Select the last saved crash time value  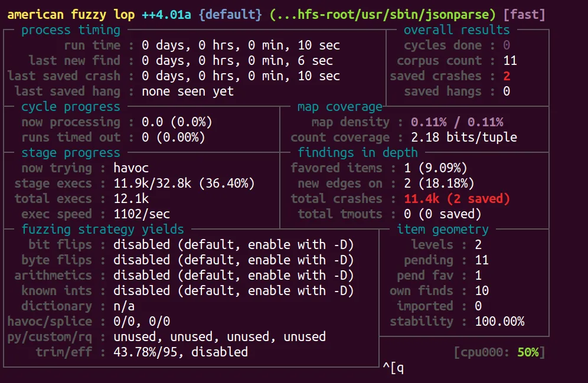241,76
